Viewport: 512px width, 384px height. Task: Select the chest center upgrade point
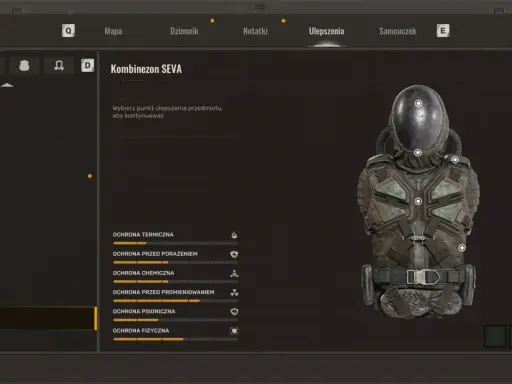[x=418, y=201]
